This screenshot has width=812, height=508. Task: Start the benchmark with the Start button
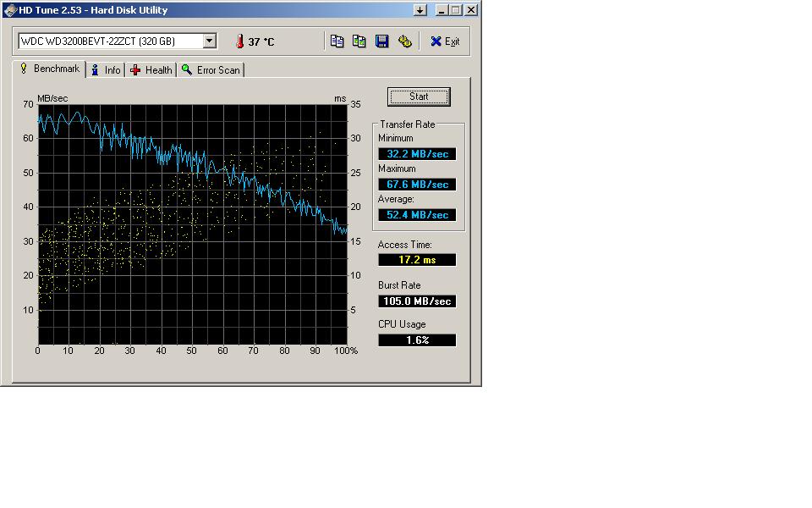click(419, 97)
